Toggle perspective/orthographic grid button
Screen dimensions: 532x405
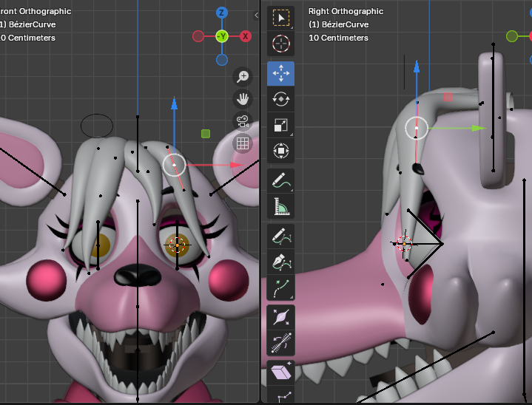point(243,143)
